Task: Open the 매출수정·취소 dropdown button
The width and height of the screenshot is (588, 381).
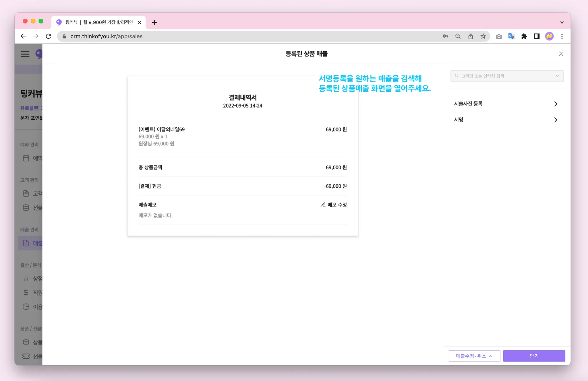Action: pos(474,356)
